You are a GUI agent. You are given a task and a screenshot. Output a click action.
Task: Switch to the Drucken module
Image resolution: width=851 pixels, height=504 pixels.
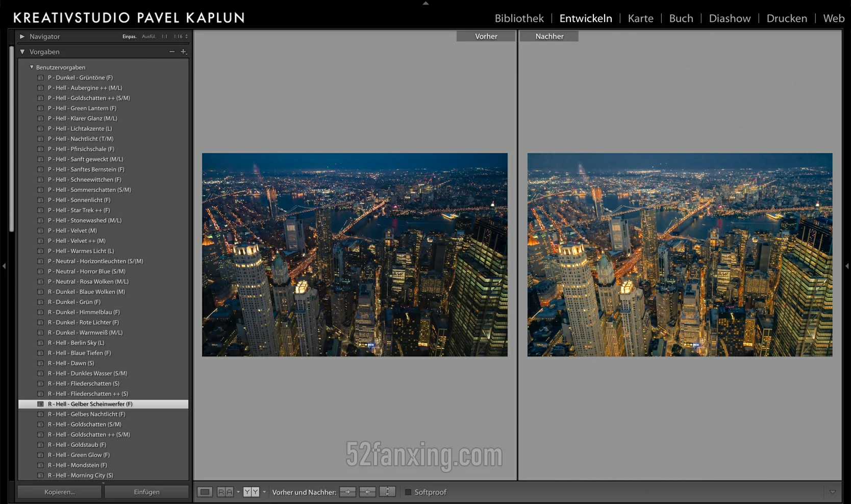[787, 18]
